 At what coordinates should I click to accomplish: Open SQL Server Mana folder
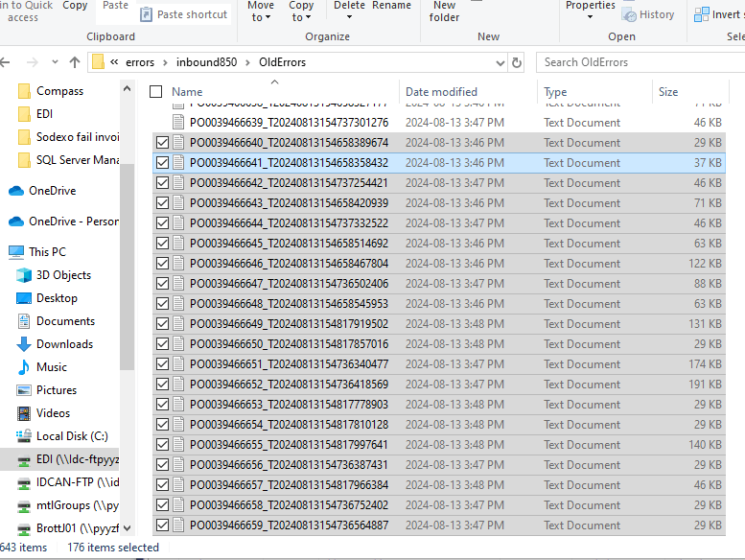point(68,160)
